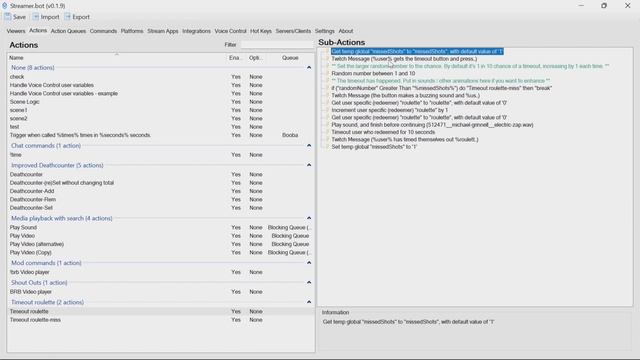Collapse the None (8 actions) group
Viewport: 640px width, 360px height.
309,67
